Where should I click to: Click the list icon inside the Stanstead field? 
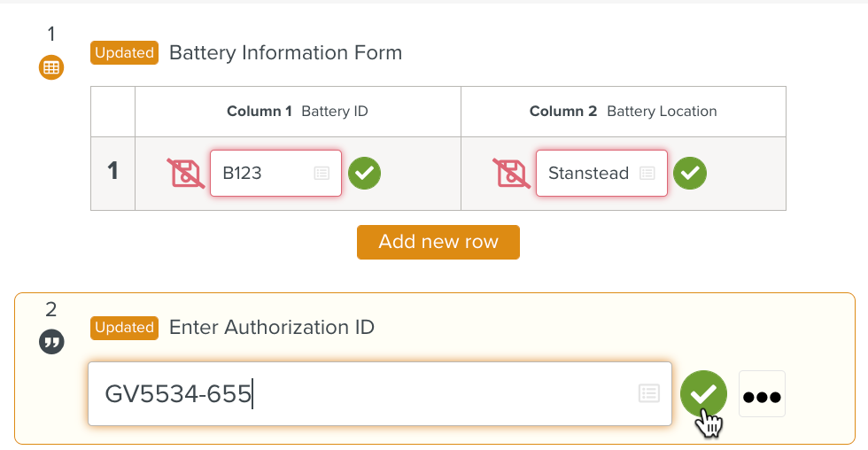[x=647, y=174]
